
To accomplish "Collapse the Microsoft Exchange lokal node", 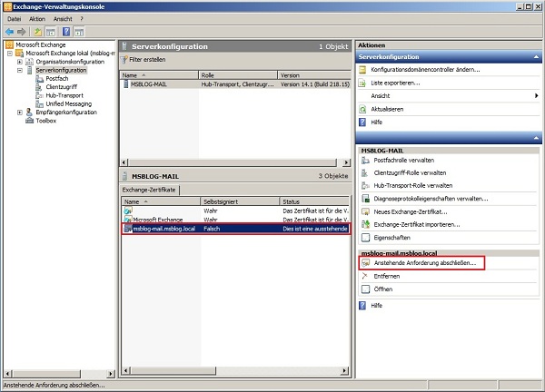I will coord(10,54).
